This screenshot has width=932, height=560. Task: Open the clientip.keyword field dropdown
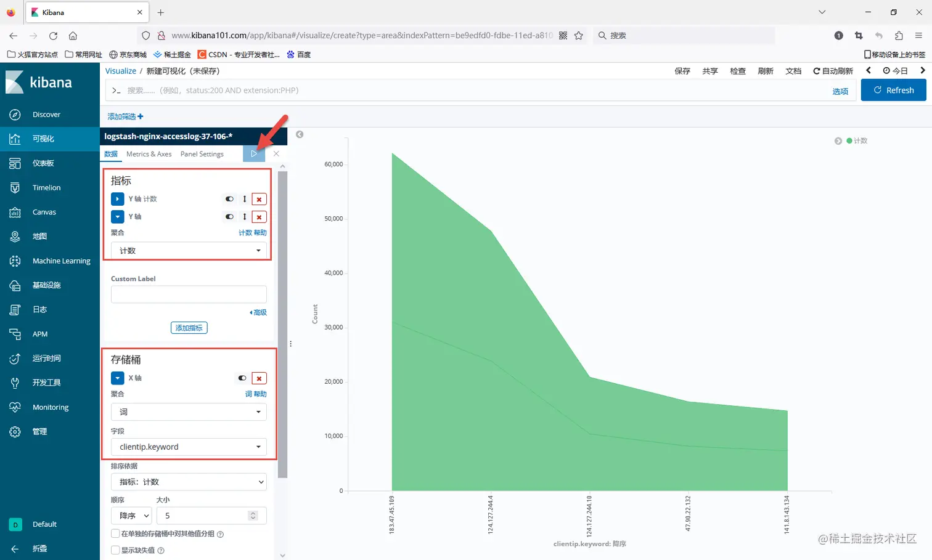189,447
